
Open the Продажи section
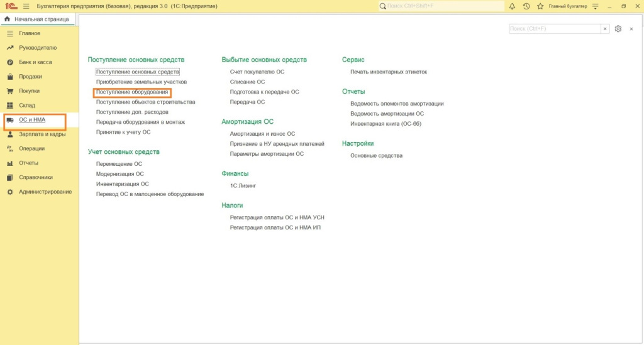pos(30,77)
